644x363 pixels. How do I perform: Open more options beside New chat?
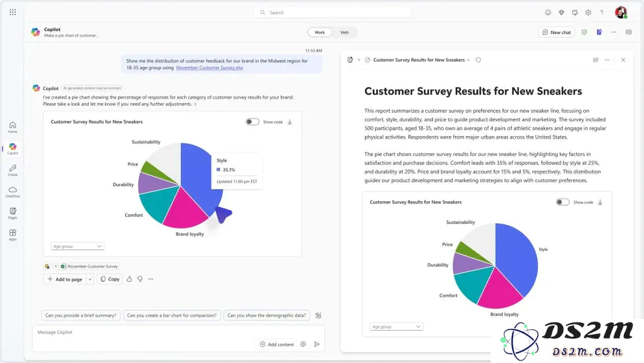[x=614, y=32]
